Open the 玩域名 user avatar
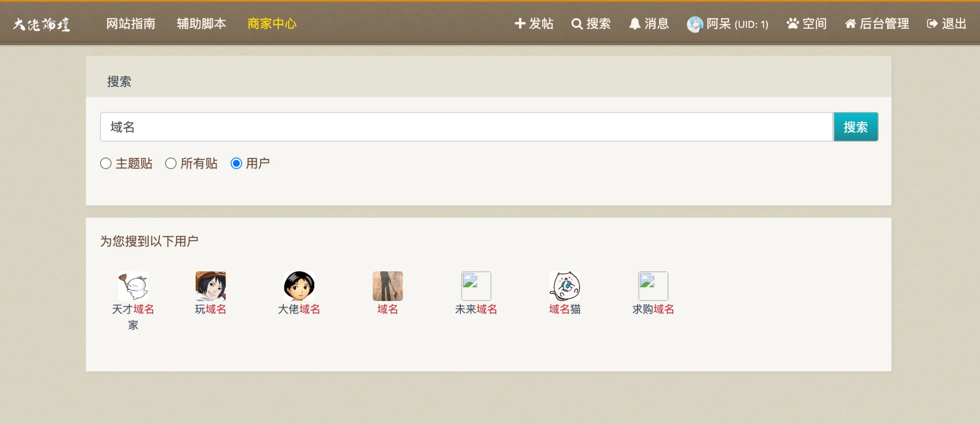Image resolution: width=980 pixels, height=424 pixels. 211,286
